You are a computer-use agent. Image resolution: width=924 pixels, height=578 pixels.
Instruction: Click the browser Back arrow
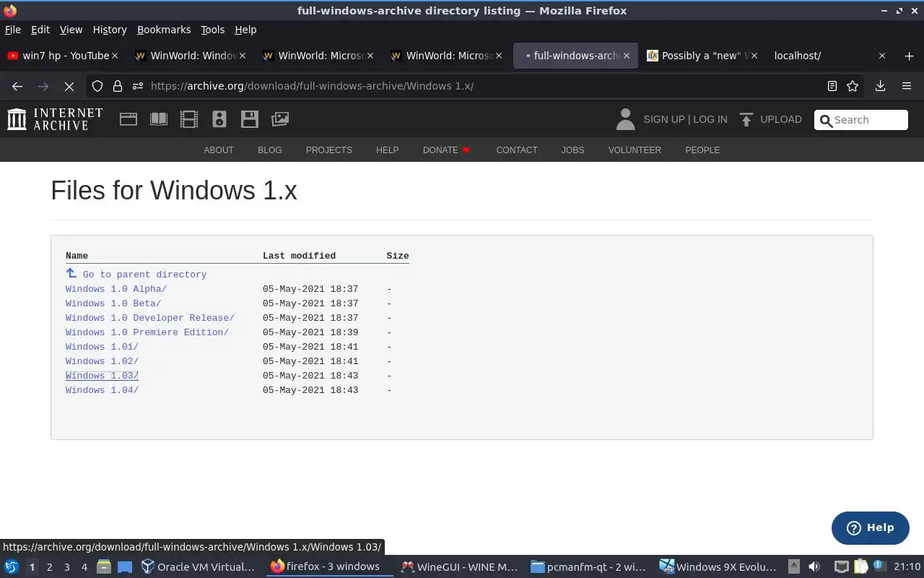(x=17, y=86)
